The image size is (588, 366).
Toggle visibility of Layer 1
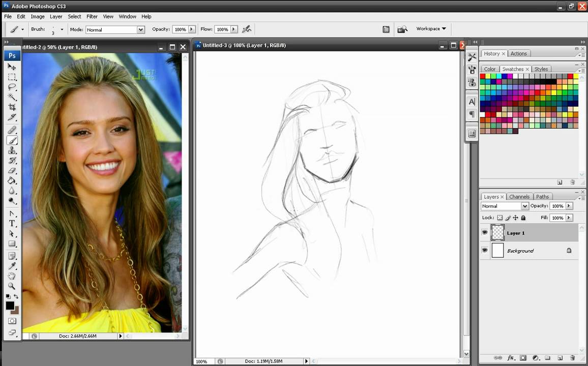tap(485, 232)
